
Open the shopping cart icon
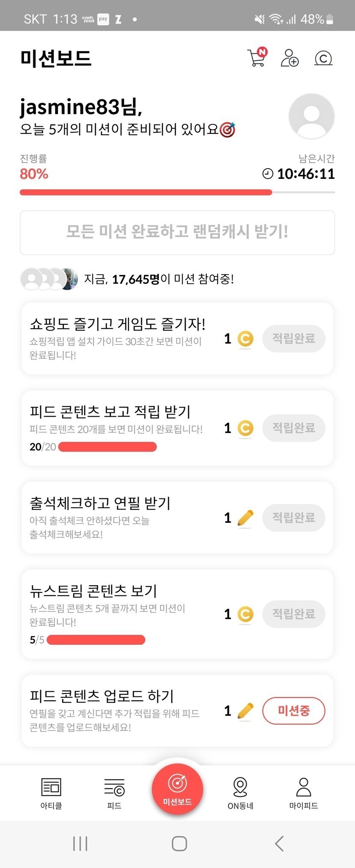coord(257,58)
